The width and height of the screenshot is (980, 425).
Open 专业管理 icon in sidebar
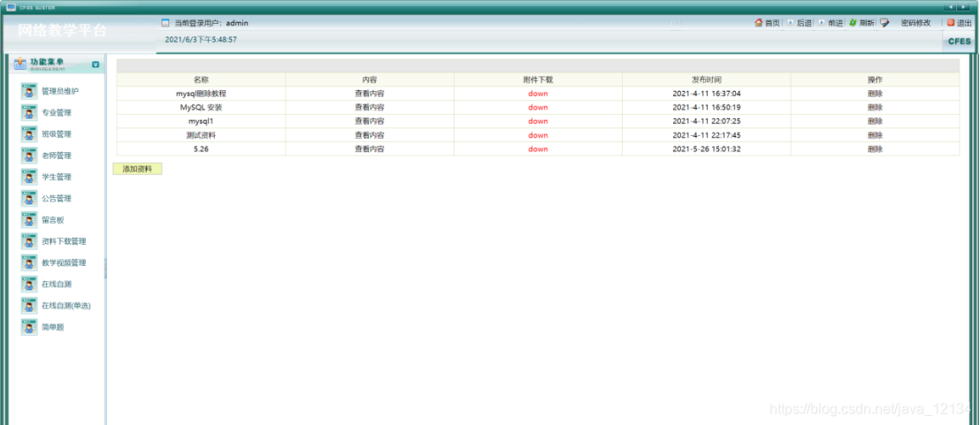click(29, 113)
